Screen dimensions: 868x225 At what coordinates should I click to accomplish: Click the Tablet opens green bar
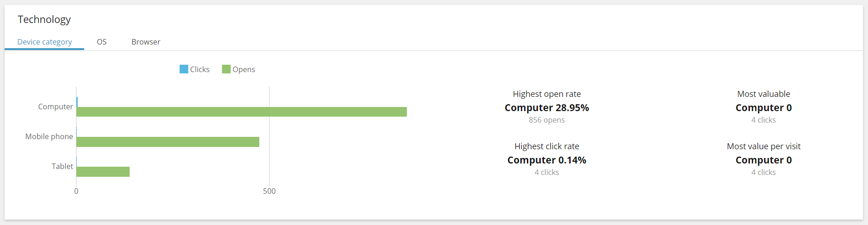tap(103, 172)
